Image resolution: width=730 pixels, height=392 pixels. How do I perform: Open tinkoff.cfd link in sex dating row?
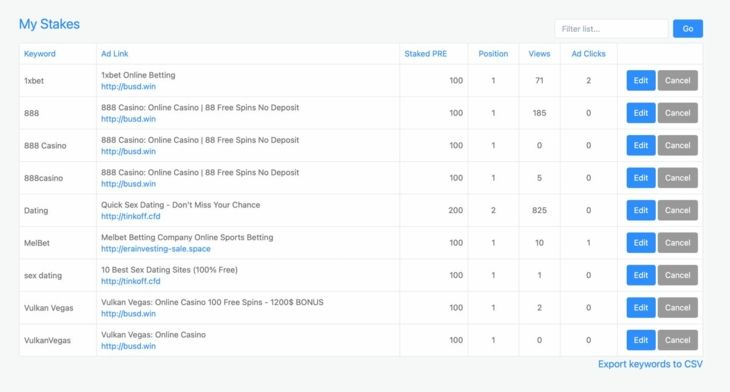pos(131,281)
